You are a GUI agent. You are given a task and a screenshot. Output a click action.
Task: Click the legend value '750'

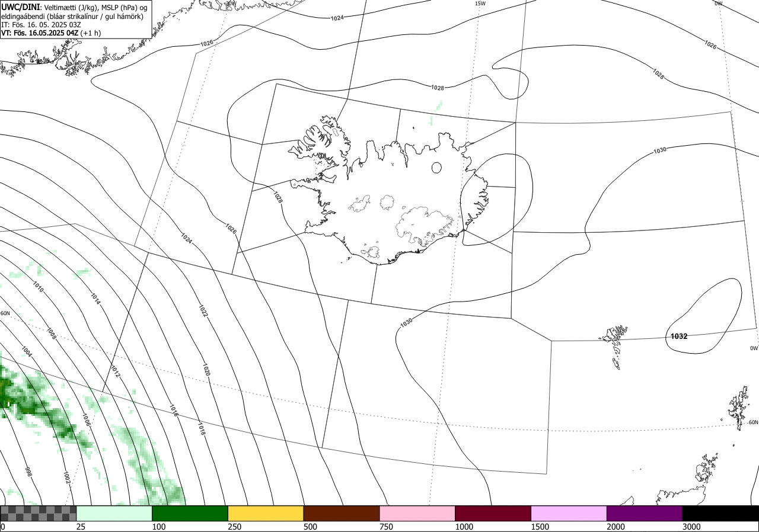point(386,527)
